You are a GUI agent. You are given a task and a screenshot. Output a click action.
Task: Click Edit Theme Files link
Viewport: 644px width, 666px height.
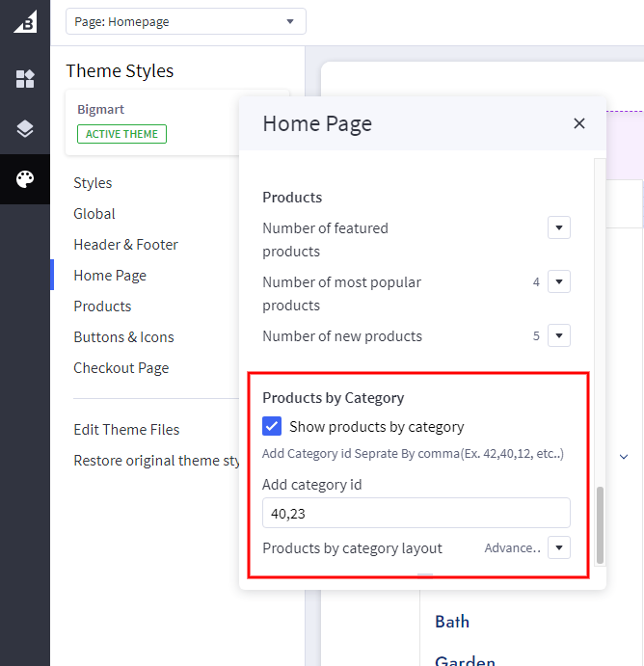coord(126,430)
